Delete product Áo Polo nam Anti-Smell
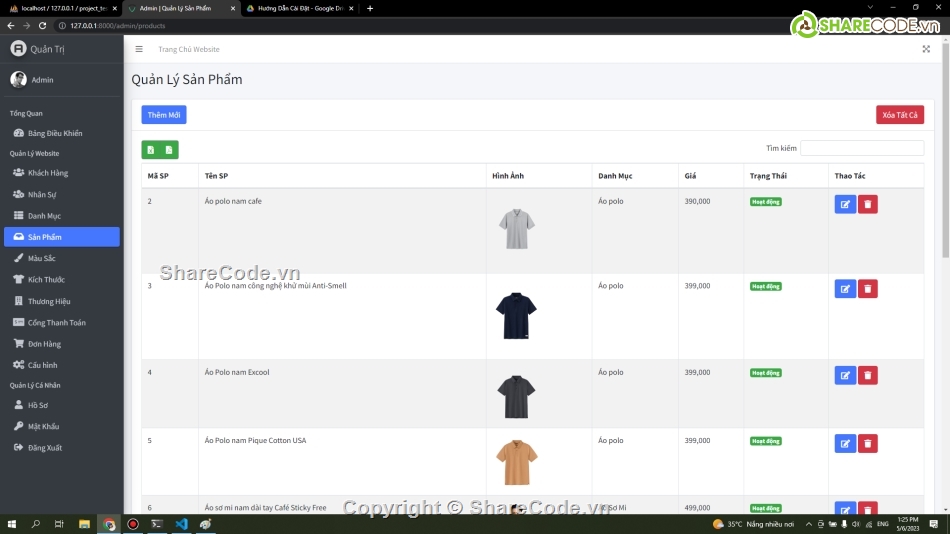 point(868,289)
